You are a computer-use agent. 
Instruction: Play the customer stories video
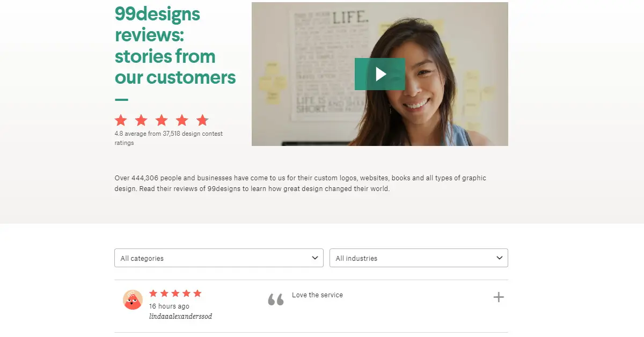(x=380, y=74)
